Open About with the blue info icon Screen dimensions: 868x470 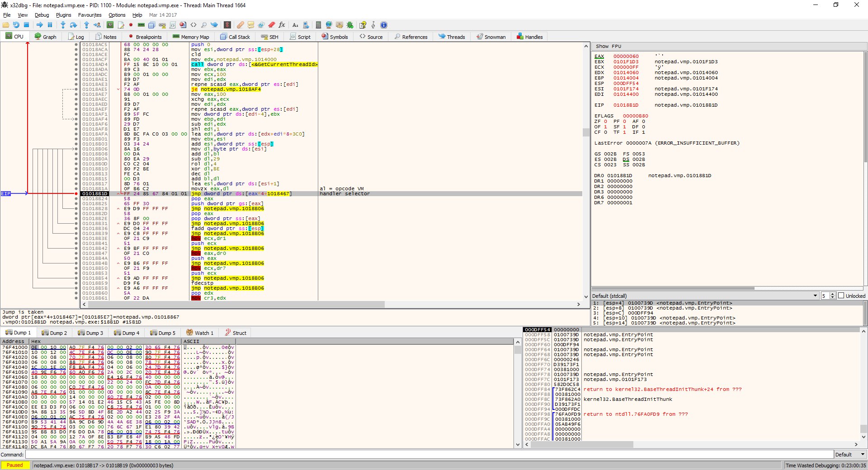(384, 25)
